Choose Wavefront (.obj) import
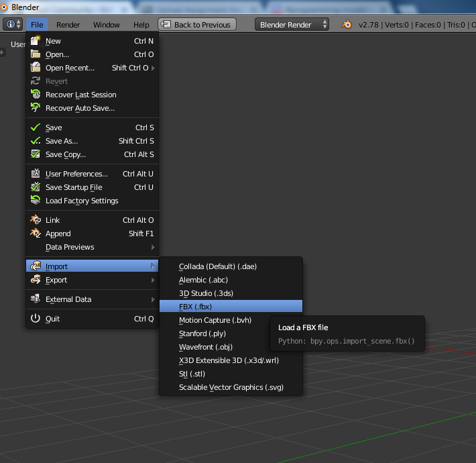The image size is (476, 463). pos(215,347)
